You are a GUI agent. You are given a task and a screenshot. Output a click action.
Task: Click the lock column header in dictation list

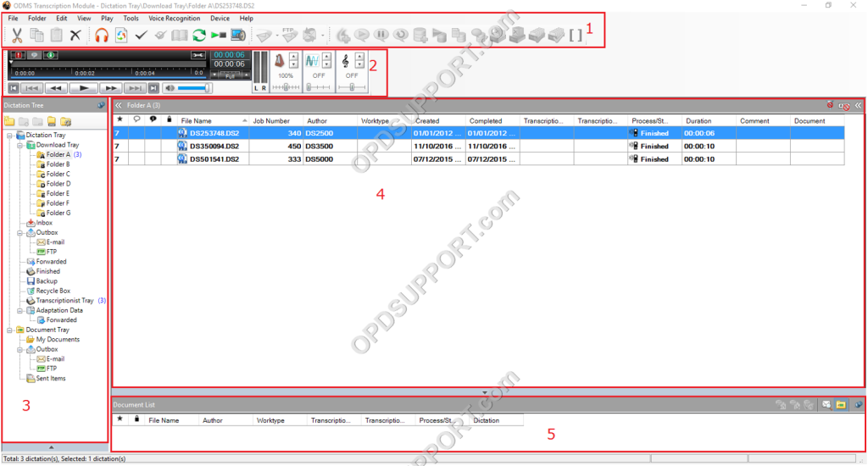click(170, 120)
